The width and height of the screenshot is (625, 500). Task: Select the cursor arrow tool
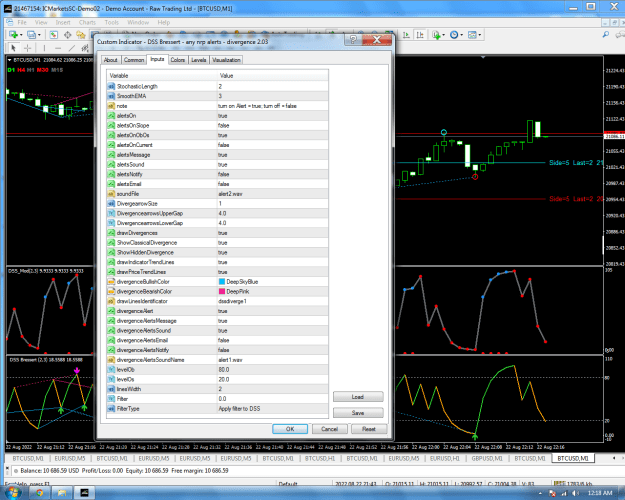pyautogui.click(x=13, y=48)
